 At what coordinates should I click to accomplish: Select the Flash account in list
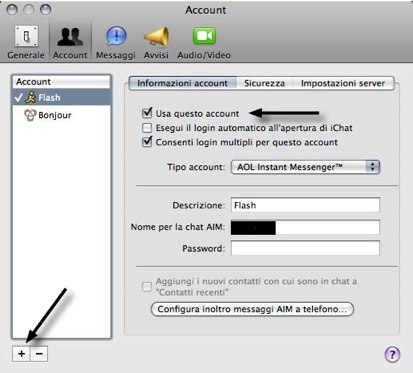point(61,98)
